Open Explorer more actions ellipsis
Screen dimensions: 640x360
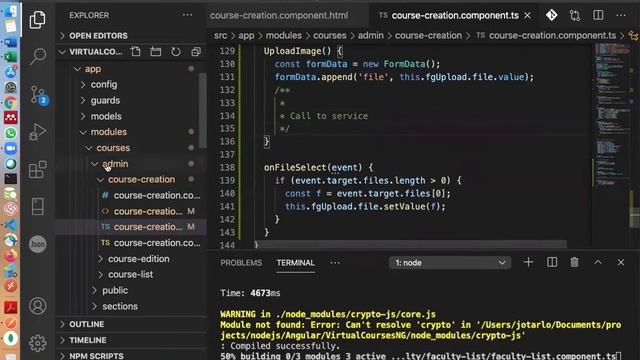187,15
